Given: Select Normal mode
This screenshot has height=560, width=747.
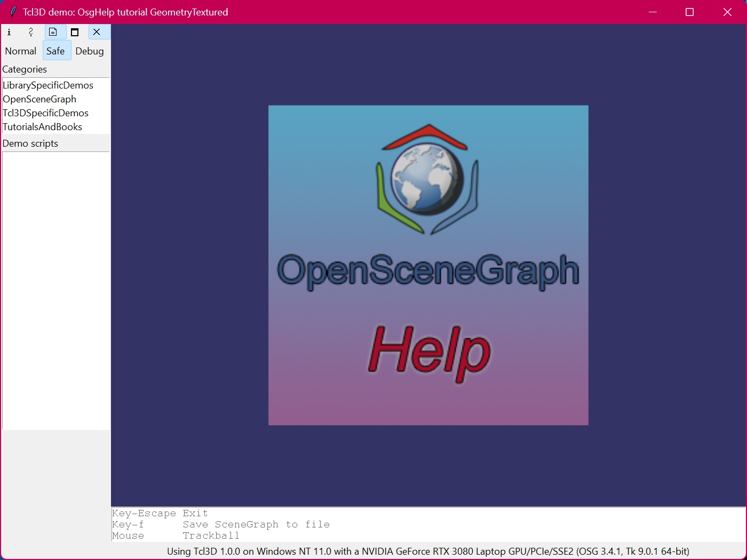Looking at the screenshot, I should pyautogui.click(x=21, y=51).
